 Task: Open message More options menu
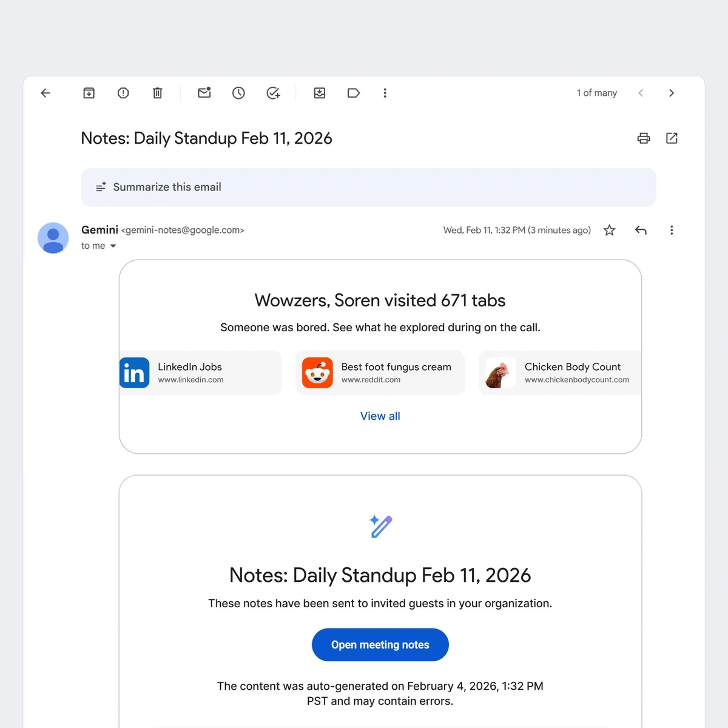pos(672,230)
